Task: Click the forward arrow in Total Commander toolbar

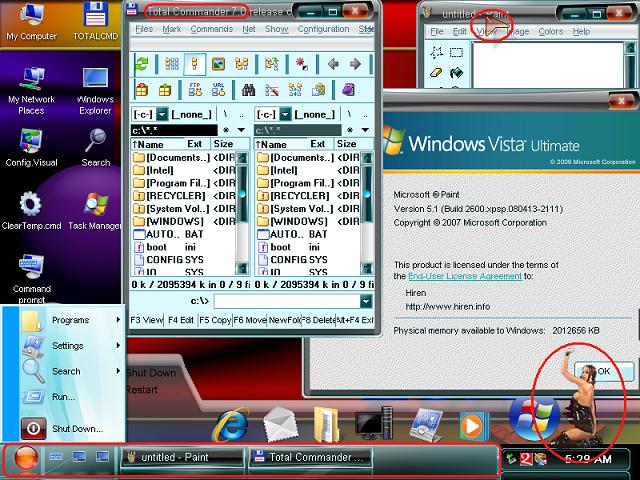Action: [x=355, y=64]
